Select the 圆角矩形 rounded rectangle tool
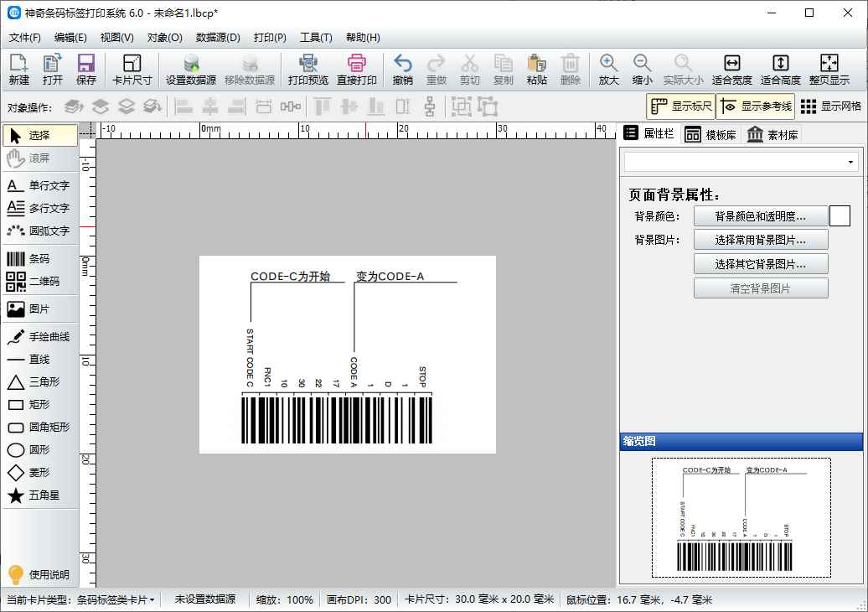The height and width of the screenshot is (612, 868). [40, 427]
